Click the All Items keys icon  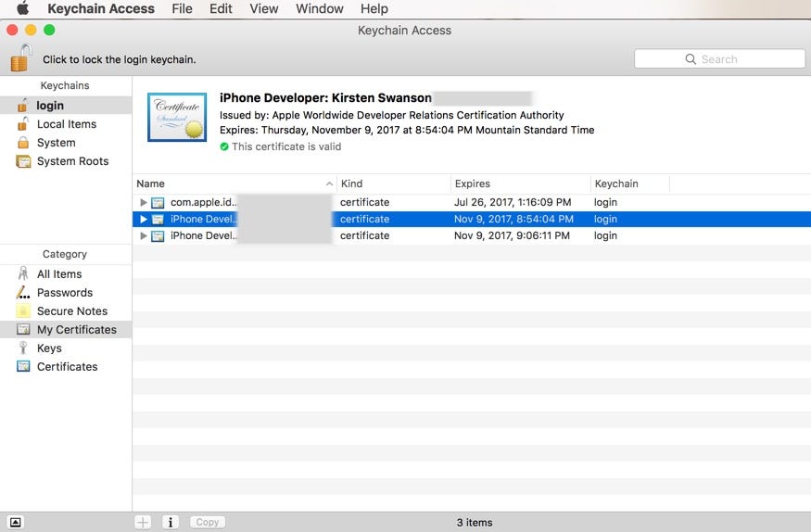click(23, 273)
